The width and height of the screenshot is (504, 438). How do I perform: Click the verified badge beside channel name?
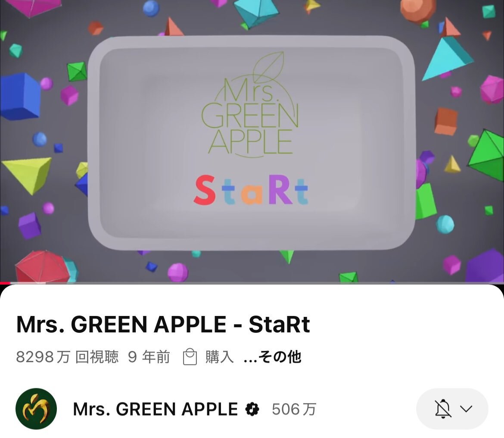[252, 409]
